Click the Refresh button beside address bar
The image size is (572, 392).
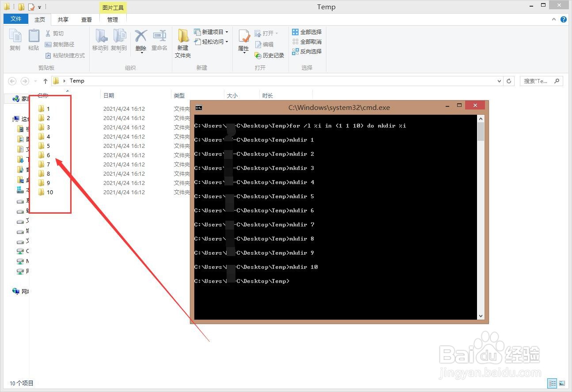[509, 81]
